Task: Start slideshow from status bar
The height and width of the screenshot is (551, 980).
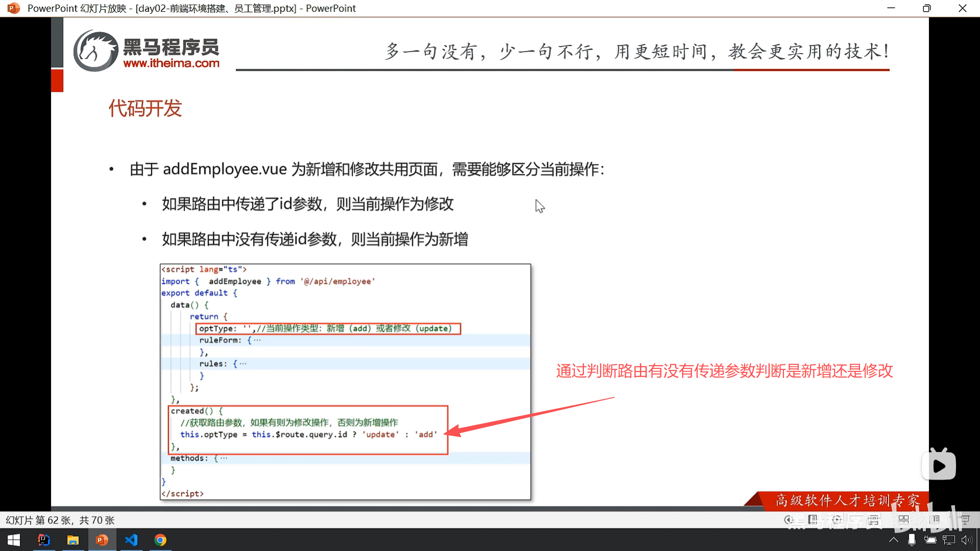Action: [965, 520]
